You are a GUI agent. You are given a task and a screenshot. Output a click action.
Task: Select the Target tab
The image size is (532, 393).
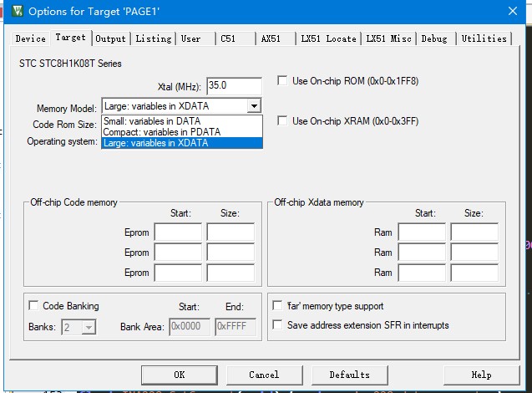tap(70, 38)
